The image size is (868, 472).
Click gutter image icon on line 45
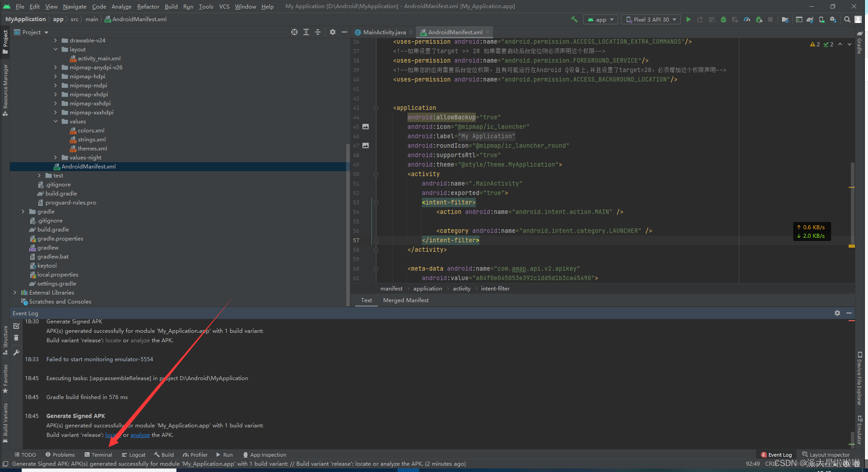(x=366, y=127)
